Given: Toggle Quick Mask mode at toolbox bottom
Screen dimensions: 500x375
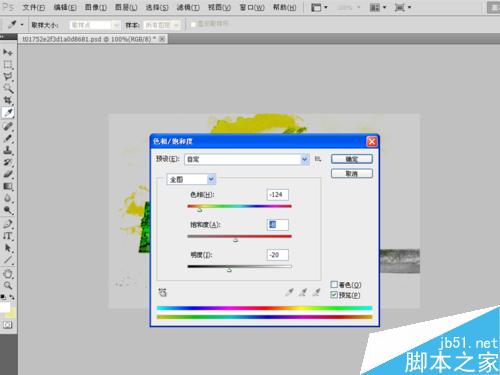Looking at the screenshot, I should (8, 325).
